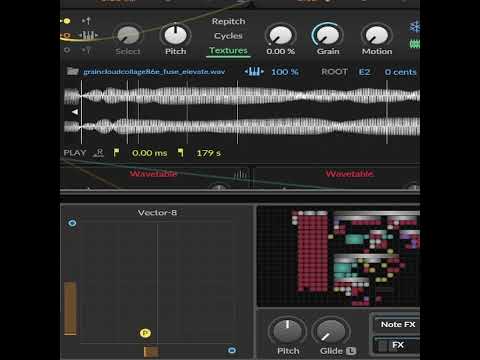The width and height of the screenshot is (480, 360).
Task: Click the Glide knob
Action: (x=331, y=331)
